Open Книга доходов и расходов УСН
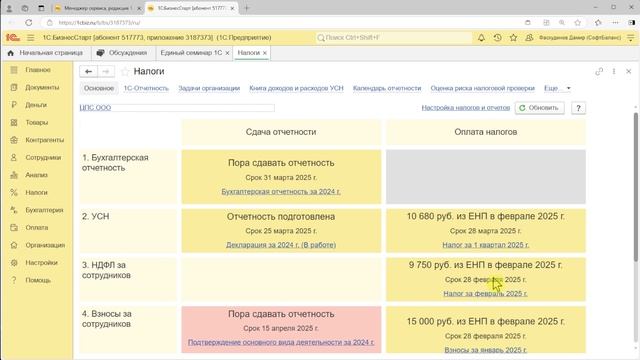 pos(296,88)
